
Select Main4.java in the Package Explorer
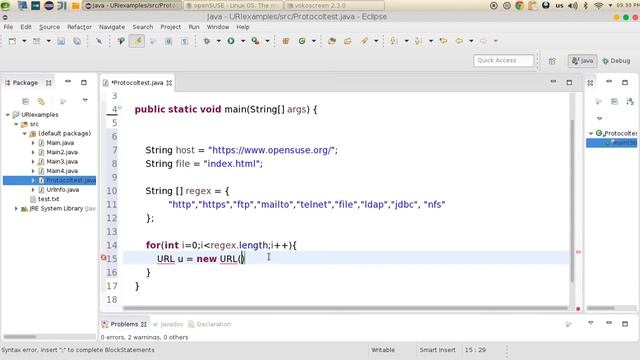coord(62,171)
